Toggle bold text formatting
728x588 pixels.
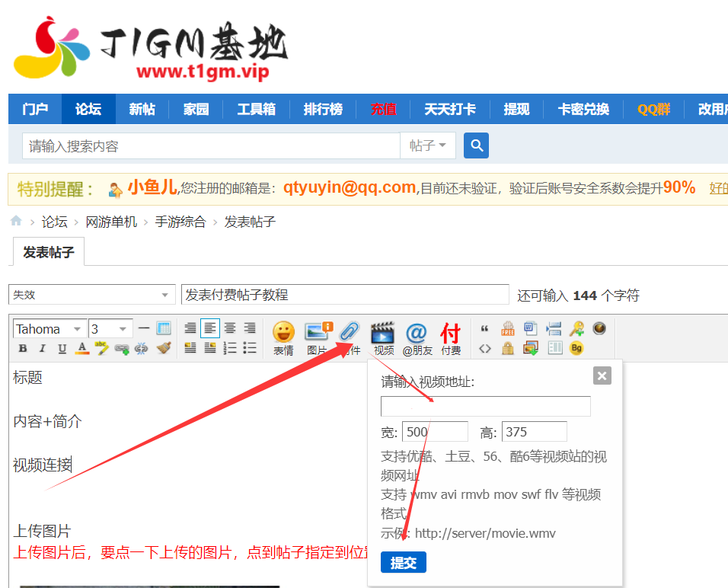click(22, 347)
